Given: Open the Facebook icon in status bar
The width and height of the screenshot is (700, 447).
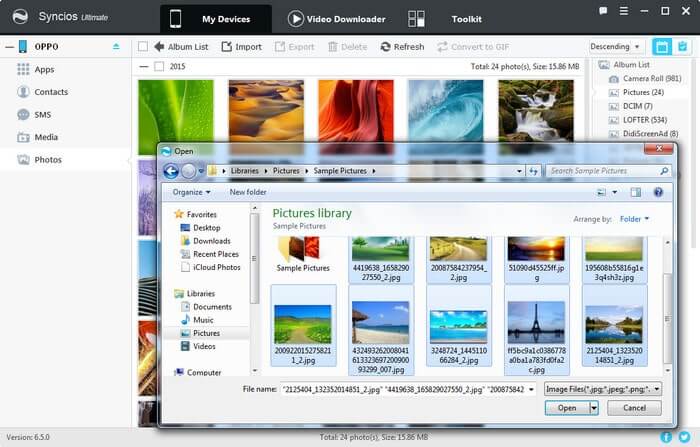Looking at the screenshot, I should (x=666, y=437).
